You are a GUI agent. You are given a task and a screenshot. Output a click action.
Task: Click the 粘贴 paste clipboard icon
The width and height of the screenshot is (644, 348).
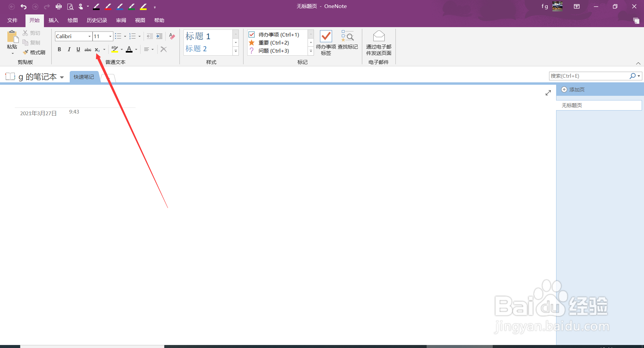[12, 37]
